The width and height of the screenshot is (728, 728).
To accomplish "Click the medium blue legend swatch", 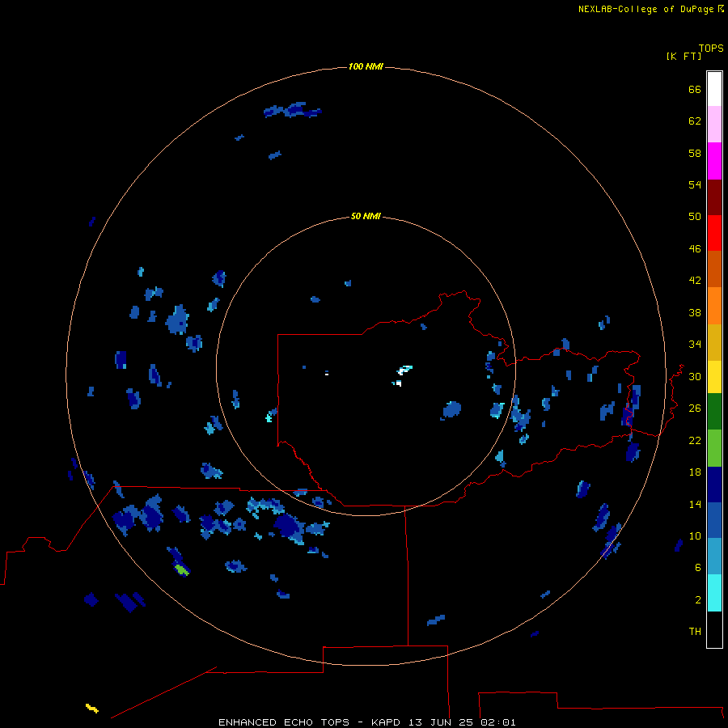I will (x=714, y=520).
